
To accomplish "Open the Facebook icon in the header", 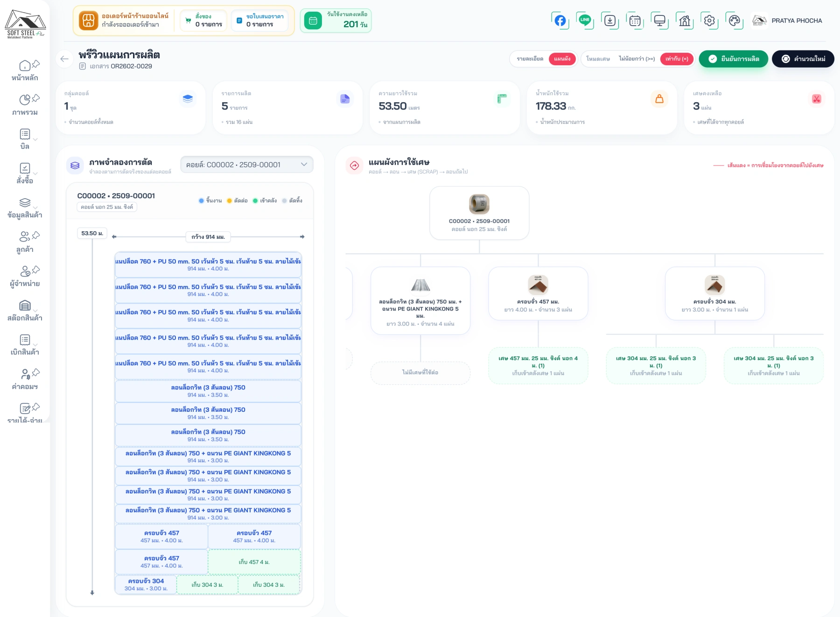I will tap(560, 21).
